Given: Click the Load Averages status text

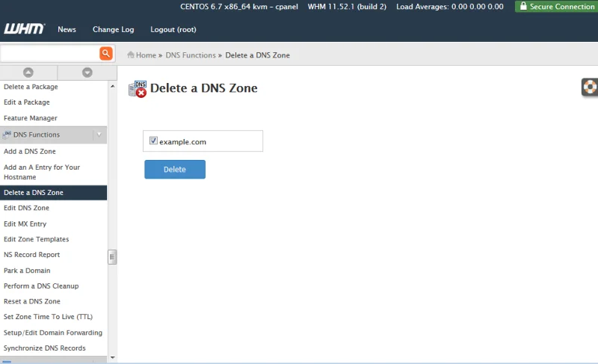Looking at the screenshot, I should (x=450, y=7).
